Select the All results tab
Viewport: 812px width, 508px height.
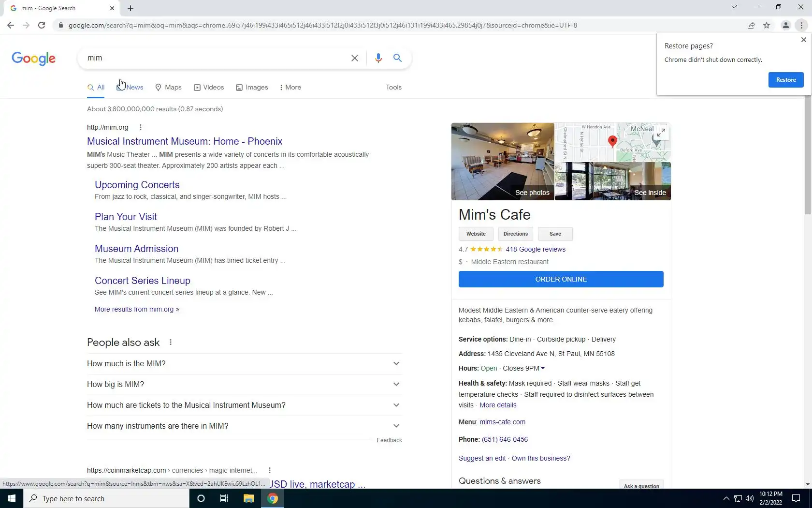coord(96,88)
